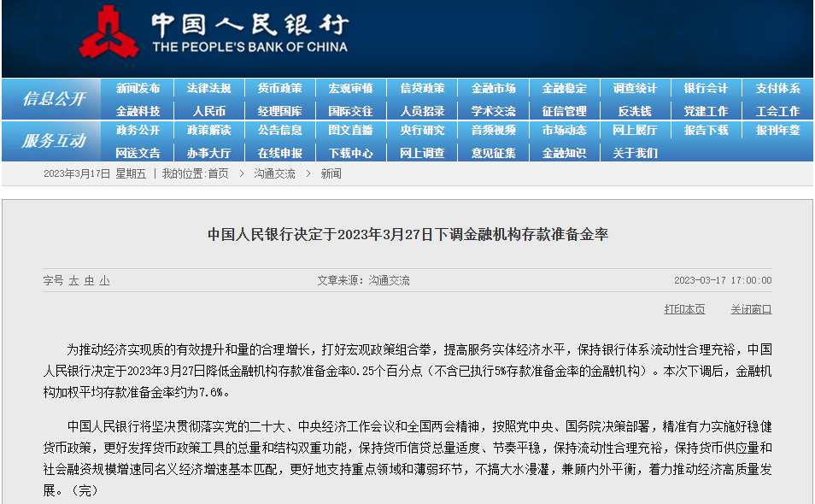Set font size to 中
This screenshot has height=504, width=815.
pyautogui.click(x=90, y=280)
